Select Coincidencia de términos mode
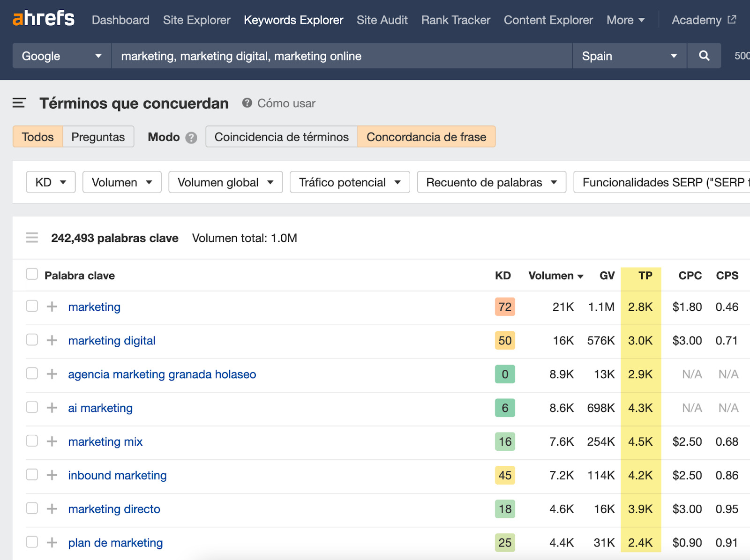Screen dimensions: 750x560 point(281,137)
